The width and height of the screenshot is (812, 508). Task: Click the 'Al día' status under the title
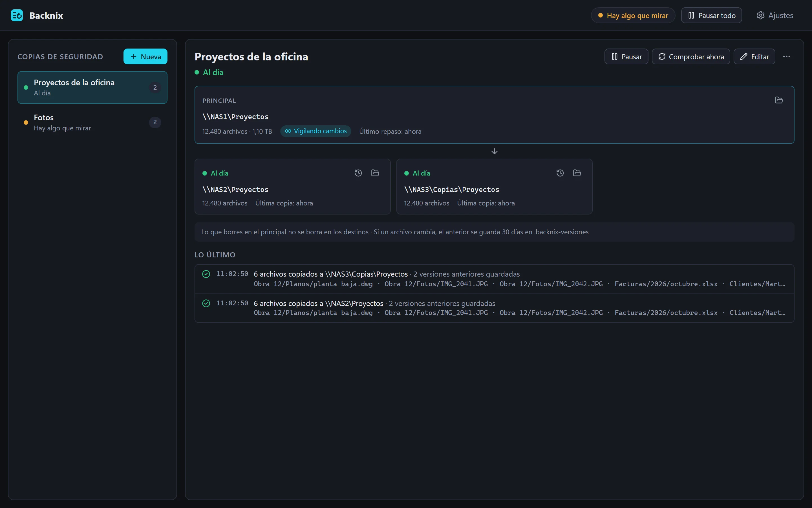click(x=209, y=72)
